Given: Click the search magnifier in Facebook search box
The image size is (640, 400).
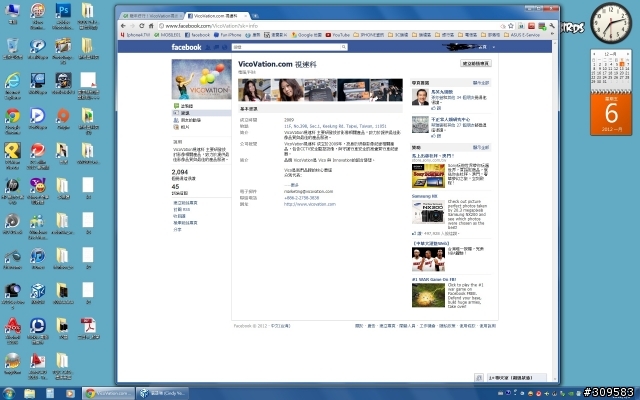Looking at the screenshot, I should (344, 47).
